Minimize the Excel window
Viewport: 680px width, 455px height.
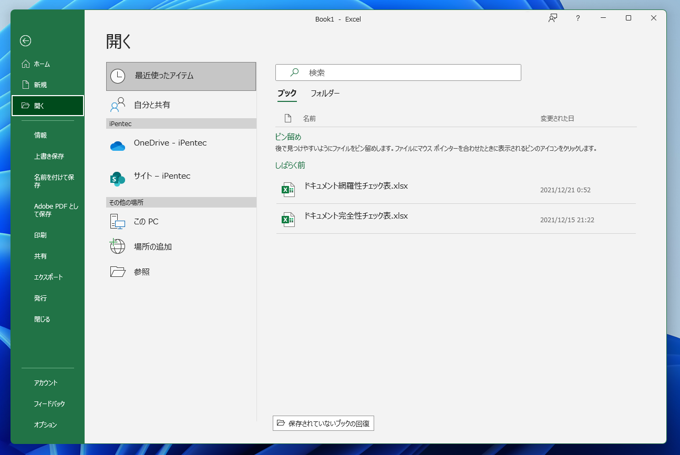point(603,18)
